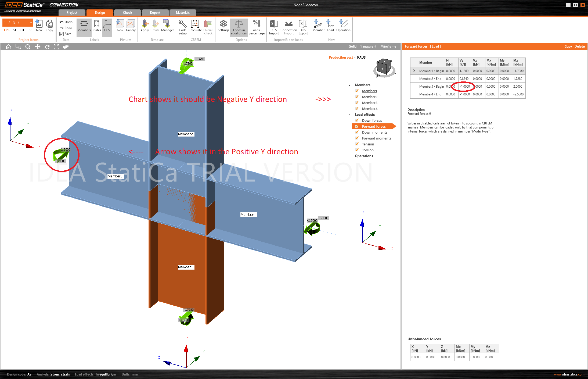Click the home view icon

[8, 47]
